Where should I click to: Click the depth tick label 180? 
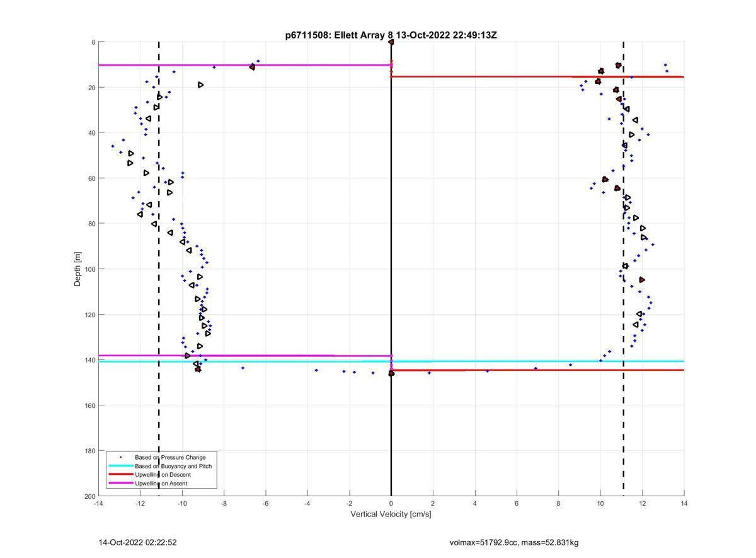(x=89, y=451)
